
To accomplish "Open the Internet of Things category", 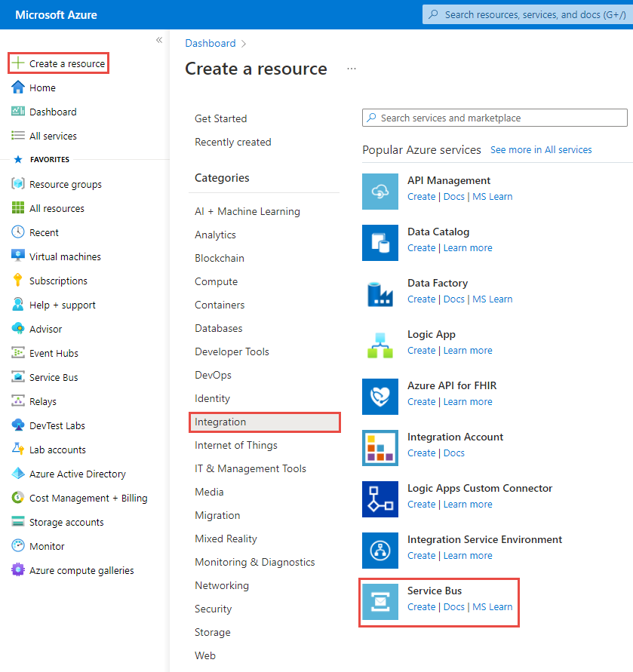I will pyautogui.click(x=236, y=445).
